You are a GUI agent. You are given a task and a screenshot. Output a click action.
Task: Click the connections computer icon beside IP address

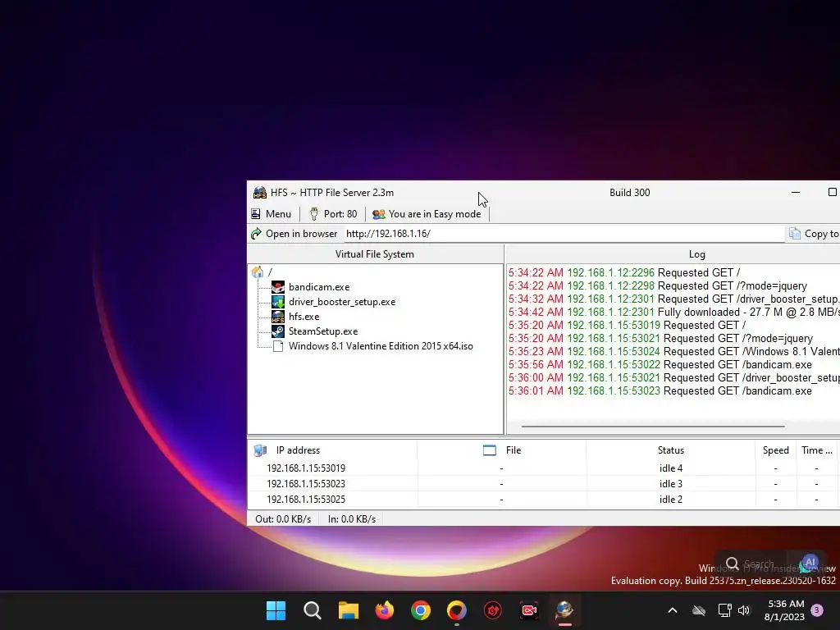[260, 450]
